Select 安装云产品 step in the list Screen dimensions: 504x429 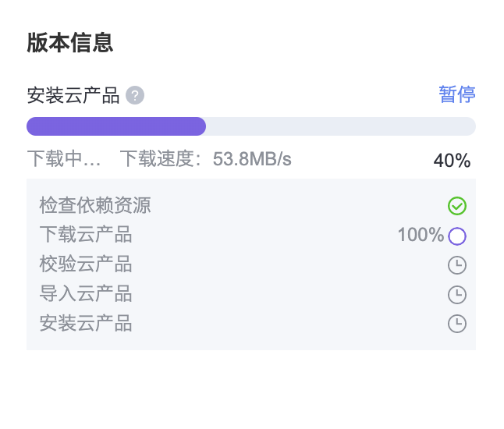(x=86, y=323)
